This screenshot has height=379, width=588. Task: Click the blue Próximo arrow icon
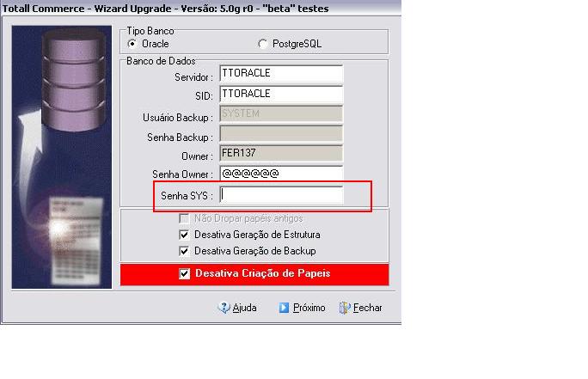click(x=284, y=308)
